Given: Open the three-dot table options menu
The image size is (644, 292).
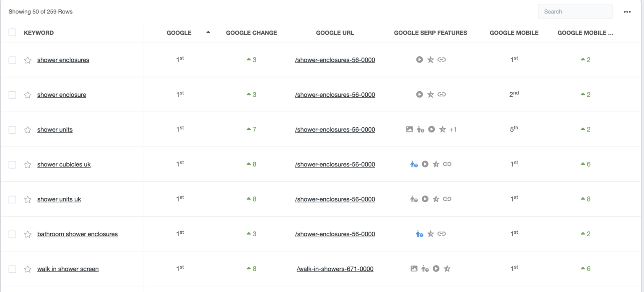Looking at the screenshot, I should 627,12.
